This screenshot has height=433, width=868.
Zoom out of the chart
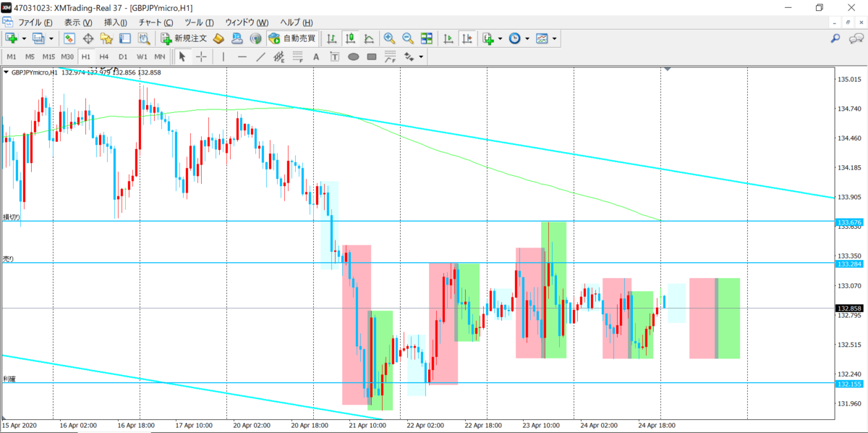click(408, 38)
